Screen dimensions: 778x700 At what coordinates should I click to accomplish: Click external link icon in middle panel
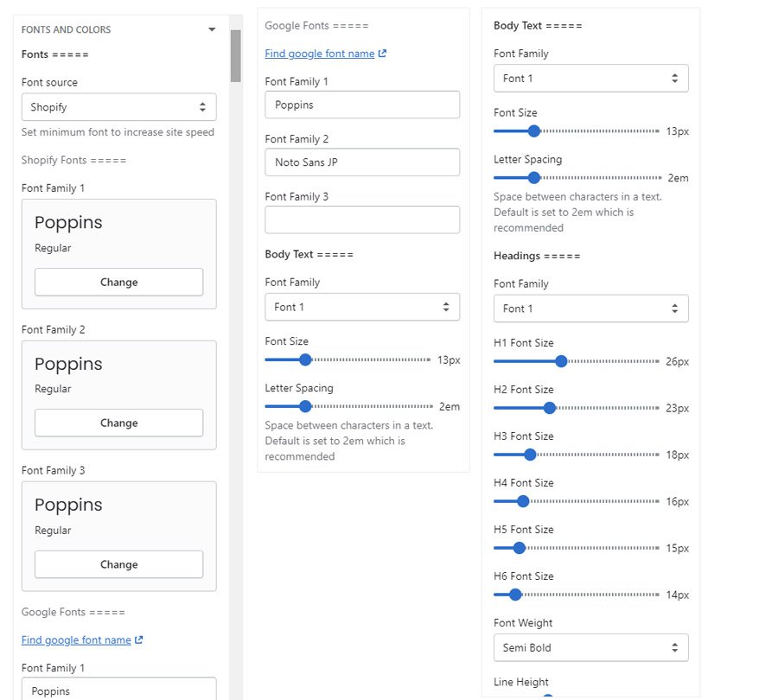[383, 54]
